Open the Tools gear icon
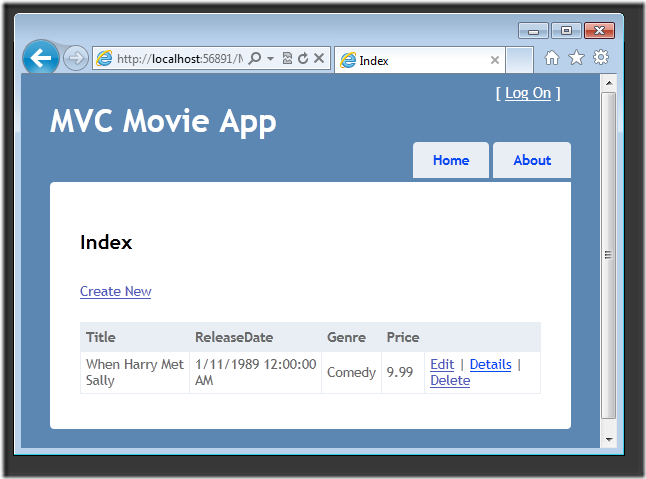The width and height of the screenshot is (646, 479). coord(601,58)
